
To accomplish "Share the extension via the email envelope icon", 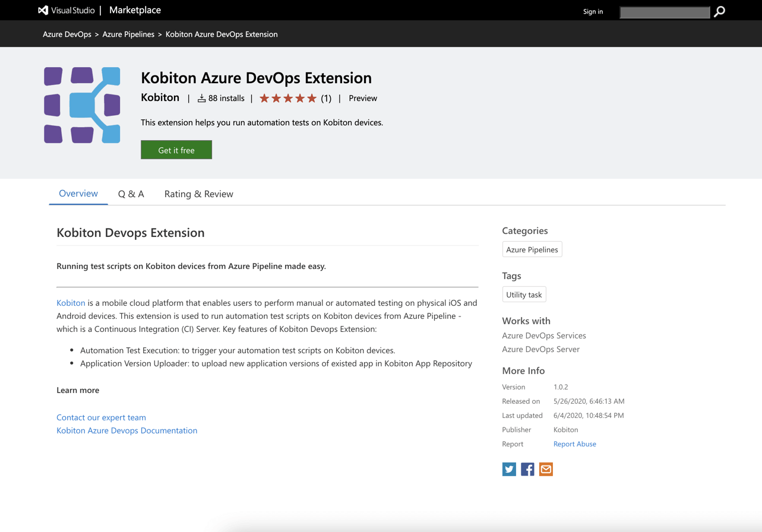I will point(546,469).
